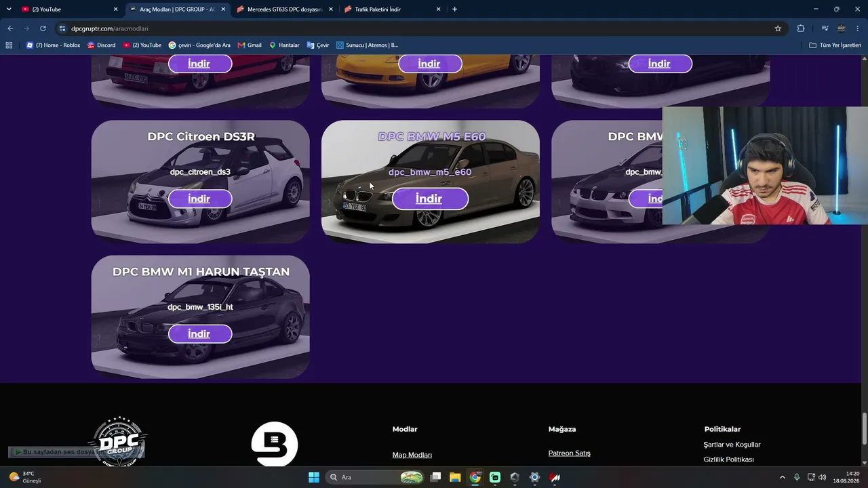Open the Sunucu | Aternos bookmark
Screen dimensions: 868x488
(367, 45)
